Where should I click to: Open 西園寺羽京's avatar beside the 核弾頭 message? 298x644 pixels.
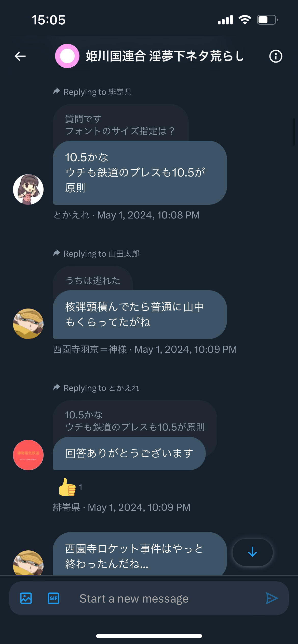(28, 324)
